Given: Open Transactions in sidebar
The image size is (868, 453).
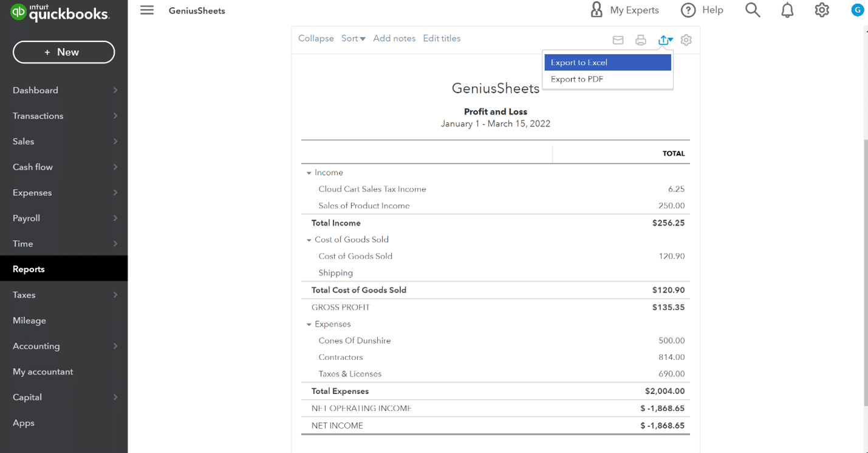Looking at the screenshot, I should (x=64, y=116).
